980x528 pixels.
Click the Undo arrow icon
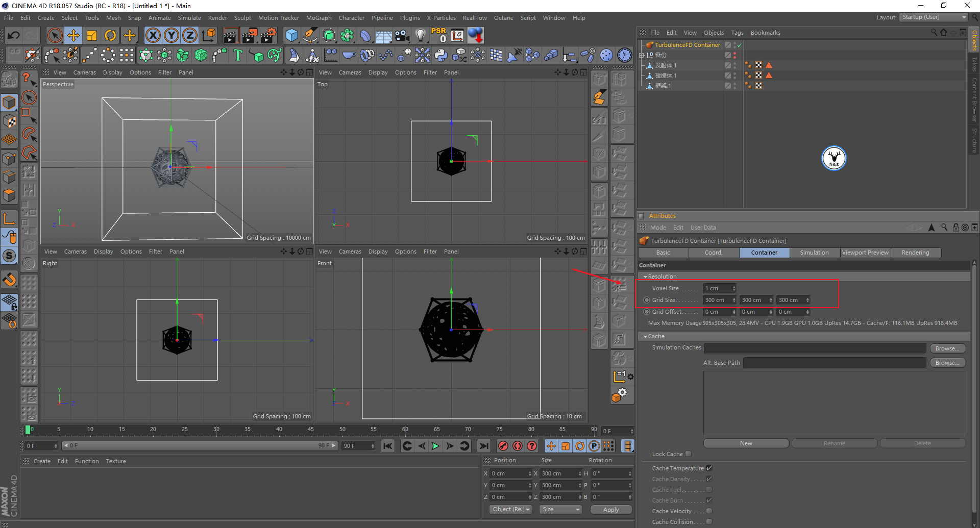(14, 35)
